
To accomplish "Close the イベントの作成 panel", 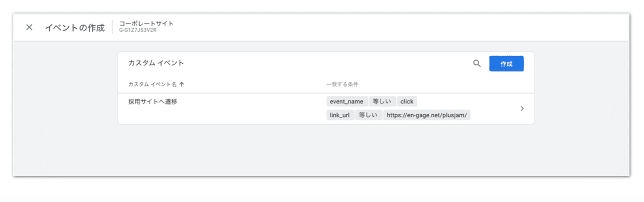I will point(30,27).
